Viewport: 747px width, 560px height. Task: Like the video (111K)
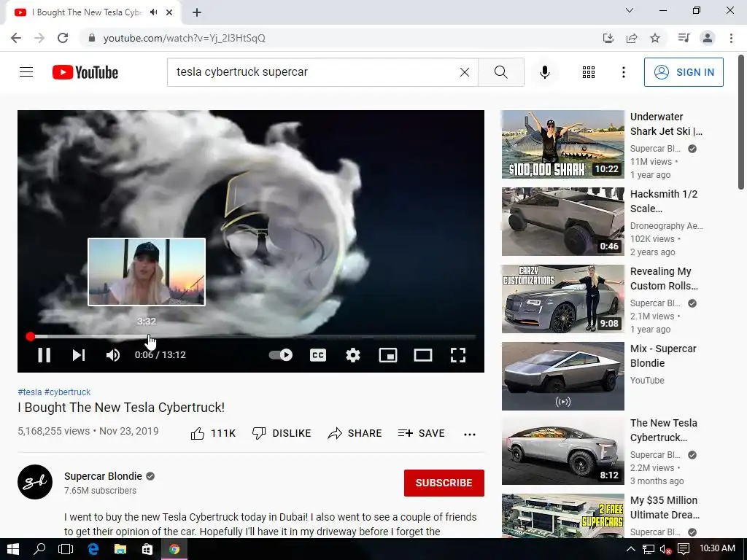pyautogui.click(x=213, y=433)
